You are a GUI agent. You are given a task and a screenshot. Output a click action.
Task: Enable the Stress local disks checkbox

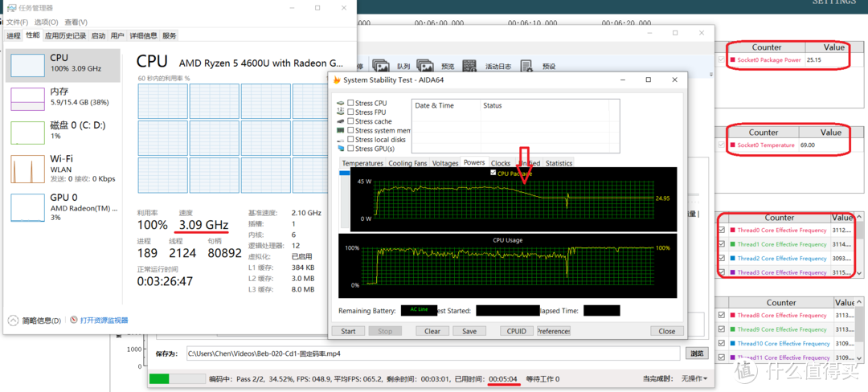350,139
